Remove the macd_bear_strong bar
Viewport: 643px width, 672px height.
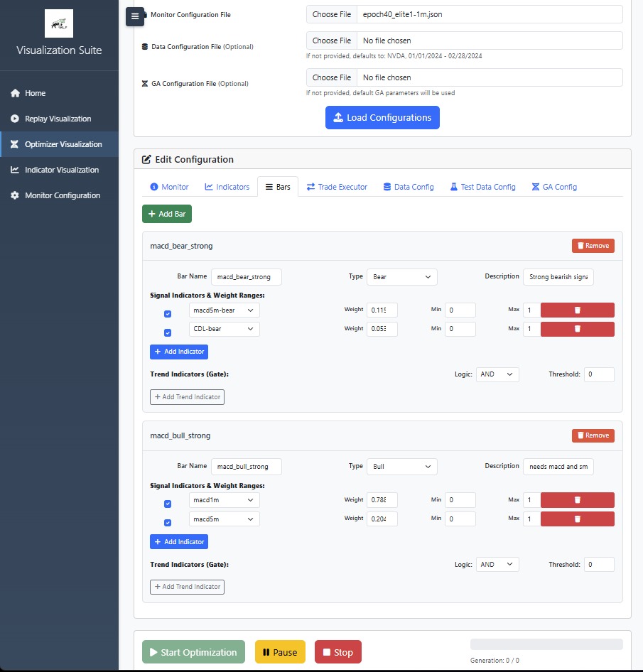[x=593, y=246]
